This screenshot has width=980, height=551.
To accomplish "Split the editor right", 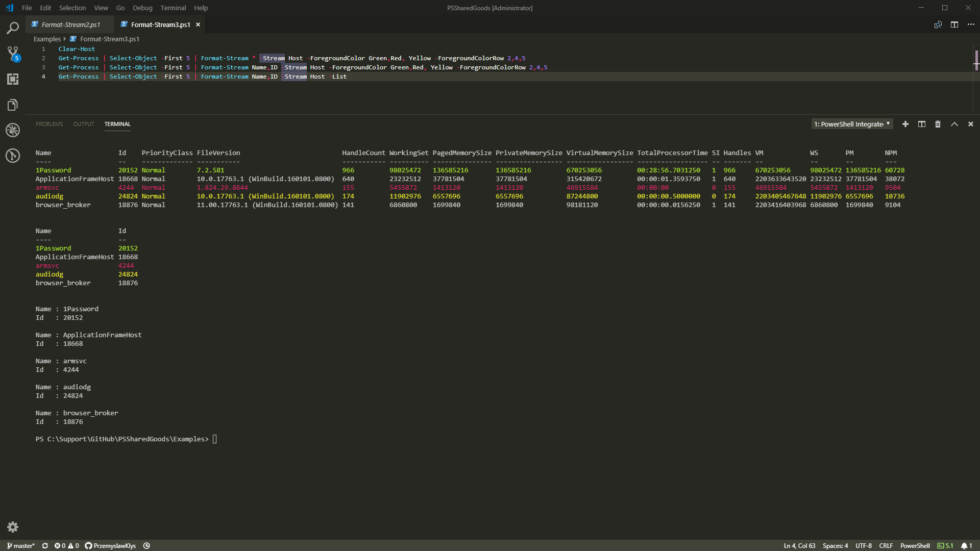I will coord(954,24).
